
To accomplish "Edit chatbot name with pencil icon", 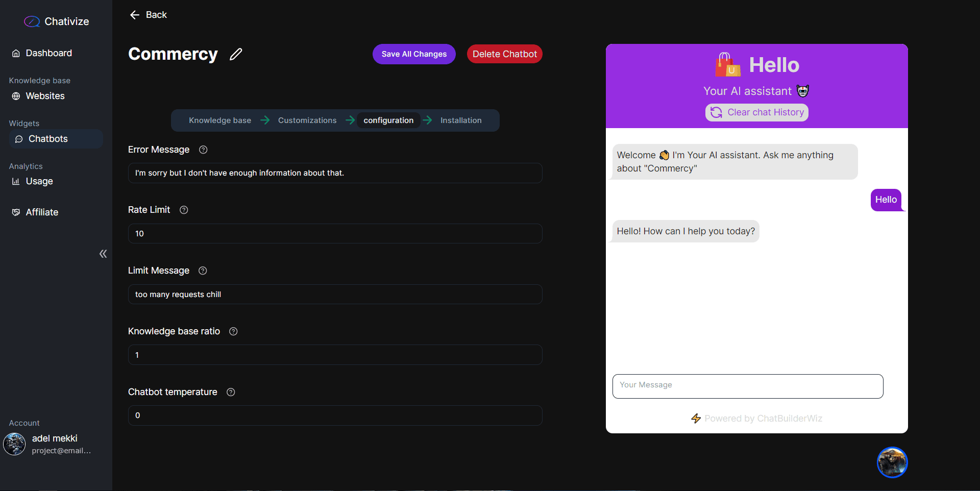I will pos(236,54).
